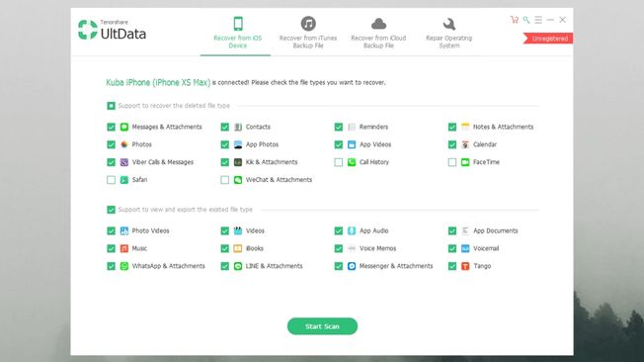
Task: Click the 'Voicemail' label
Action: [x=486, y=248]
